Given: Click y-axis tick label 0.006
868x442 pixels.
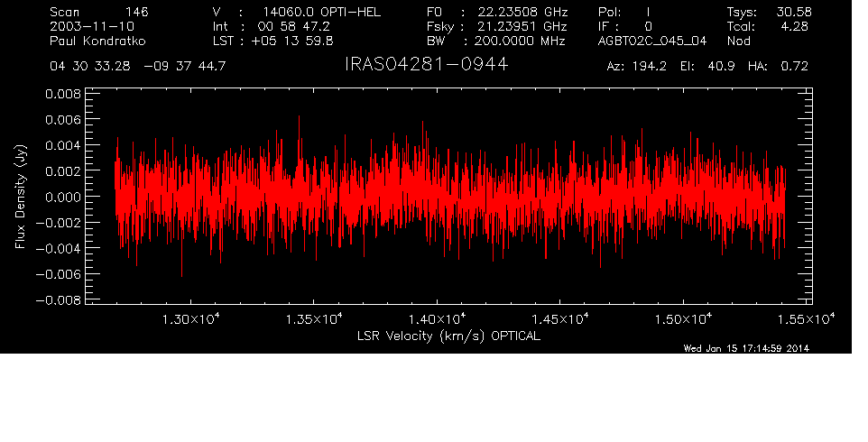Looking at the screenshot, I should pos(63,119).
